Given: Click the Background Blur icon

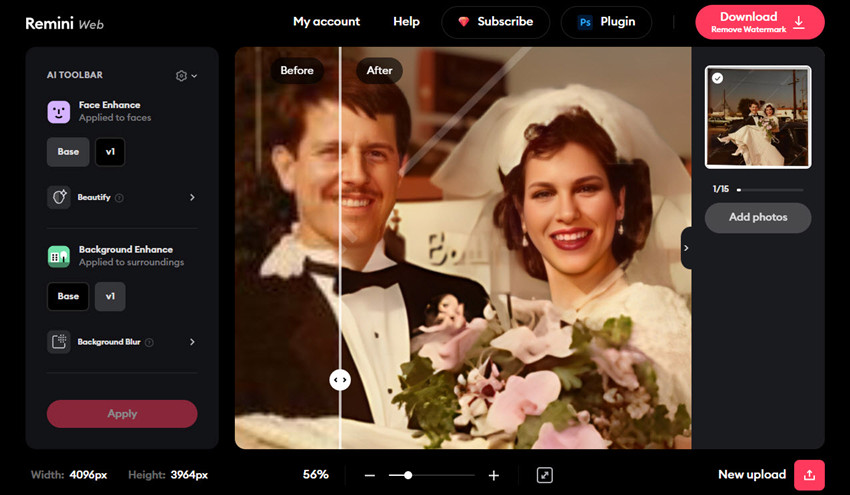Looking at the screenshot, I should tap(58, 342).
